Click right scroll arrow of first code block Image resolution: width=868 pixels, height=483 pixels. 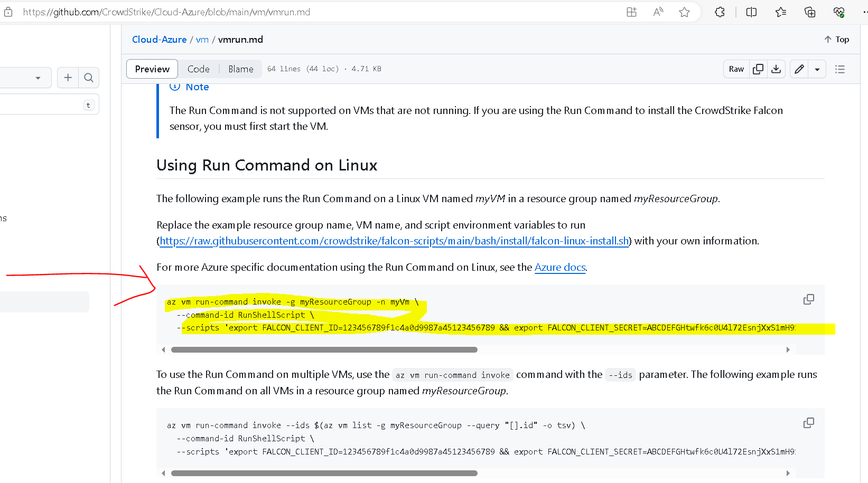788,349
